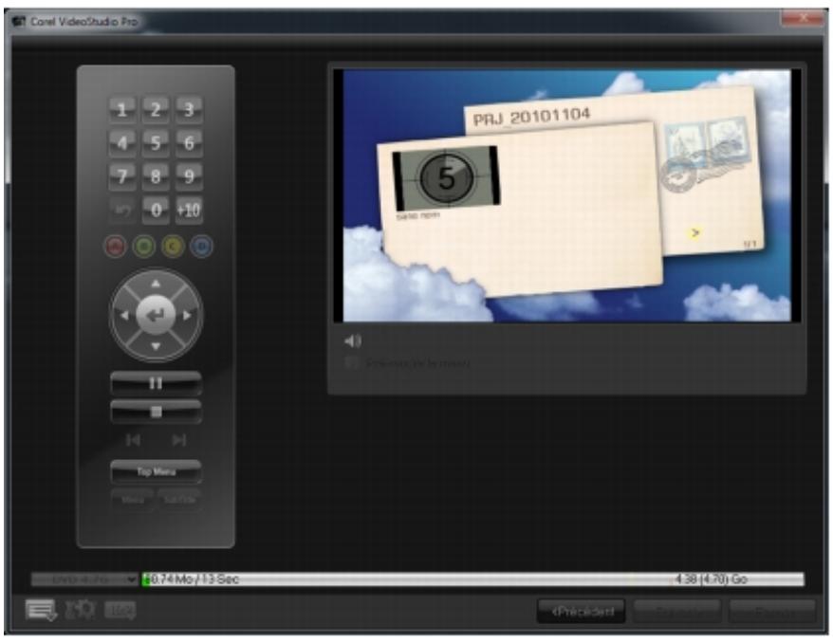Open the gear settings icon in the bottom bar
Viewport: 833px width, 644px height.
click(x=81, y=610)
